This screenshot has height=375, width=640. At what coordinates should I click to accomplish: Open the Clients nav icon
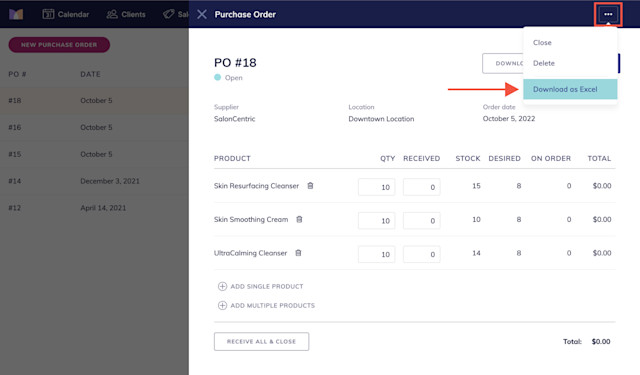112,14
